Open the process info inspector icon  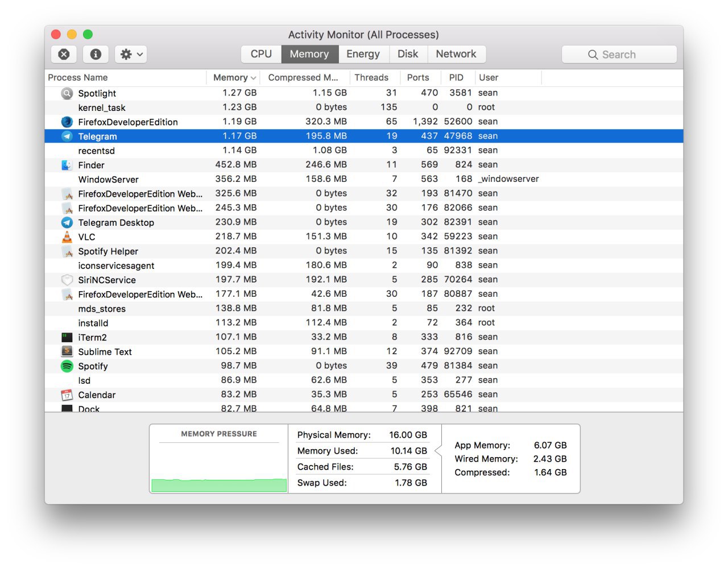click(96, 54)
